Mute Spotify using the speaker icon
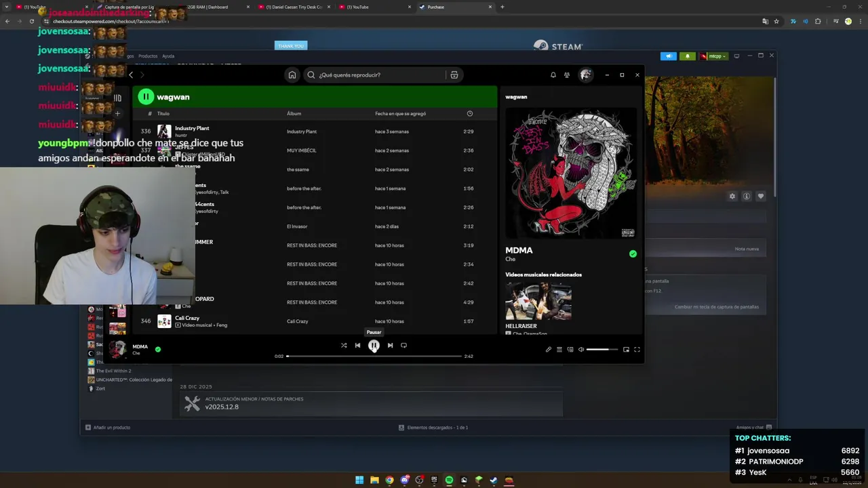The image size is (868, 488). click(x=581, y=350)
